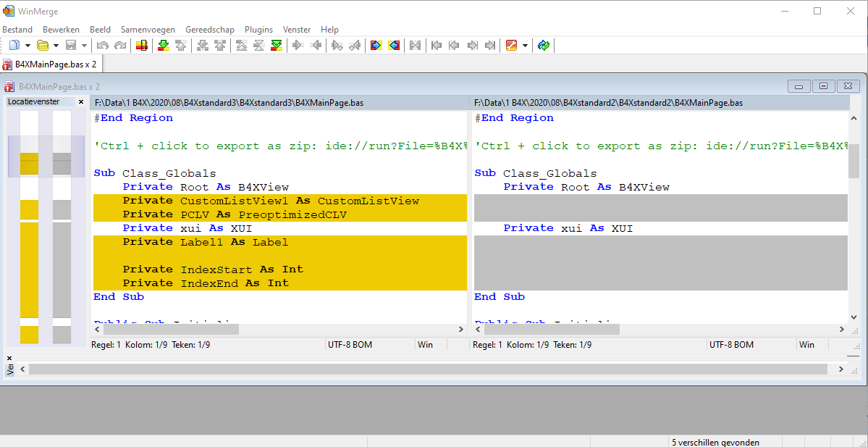The height and width of the screenshot is (447, 868).
Task: Click the Copy Left toolbar icon
Action: coord(316,46)
